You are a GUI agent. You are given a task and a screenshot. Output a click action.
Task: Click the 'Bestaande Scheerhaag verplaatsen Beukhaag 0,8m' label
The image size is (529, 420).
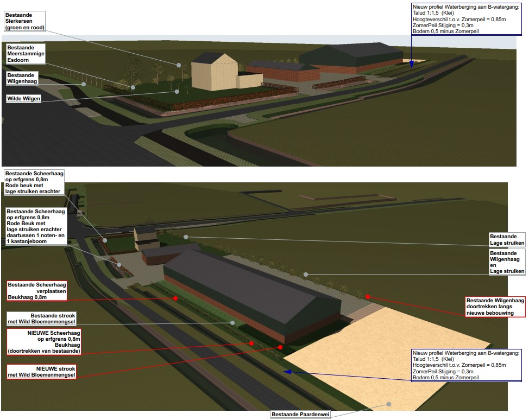coord(37,291)
